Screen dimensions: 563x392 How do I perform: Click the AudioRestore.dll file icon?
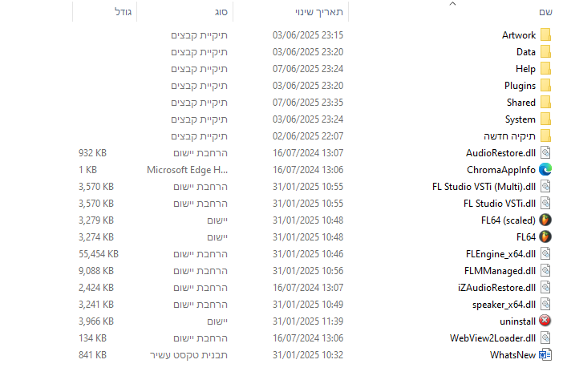click(545, 152)
